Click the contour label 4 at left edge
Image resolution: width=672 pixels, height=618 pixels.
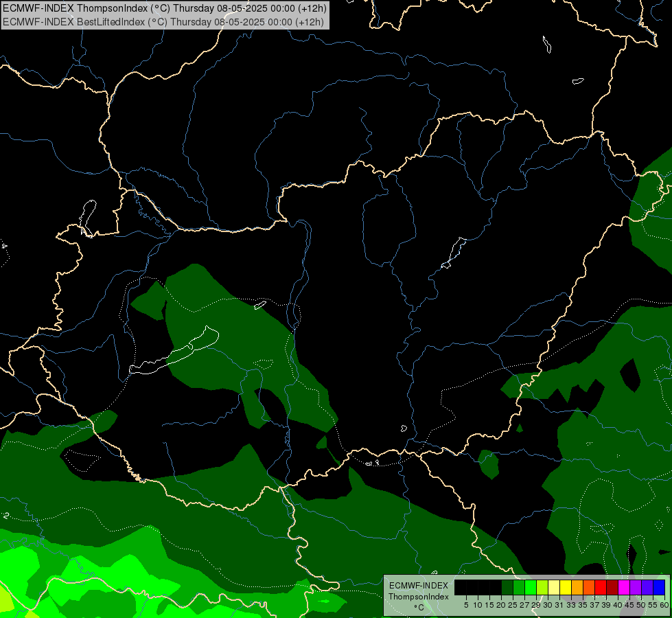pyautogui.click(x=4, y=247)
